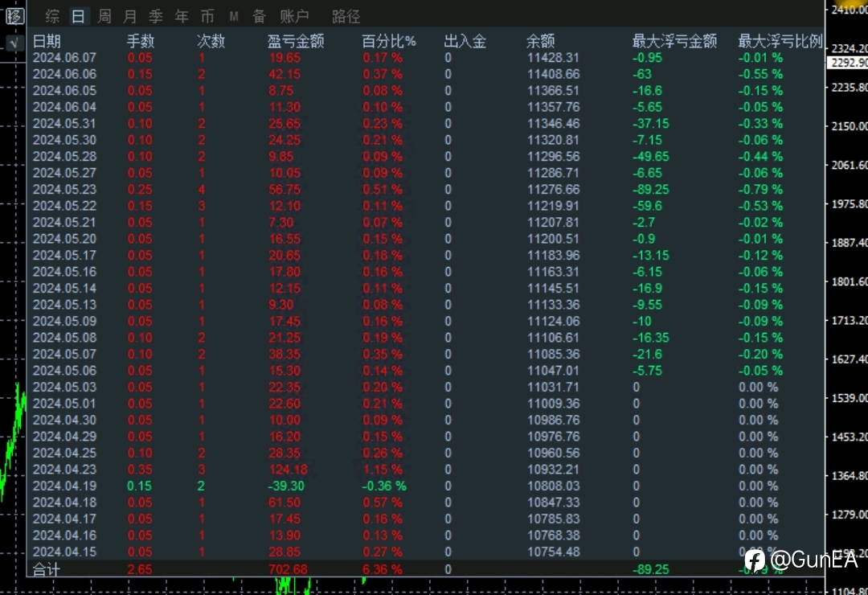This screenshot has height=595, width=868.
Task: Select the M tab
Action: (x=234, y=16)
